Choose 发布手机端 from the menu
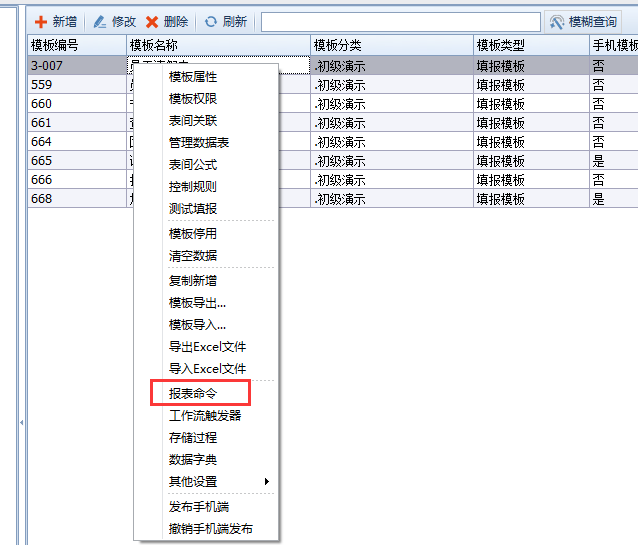Screen dimensions: 638x545 click(x=200, y=507)
